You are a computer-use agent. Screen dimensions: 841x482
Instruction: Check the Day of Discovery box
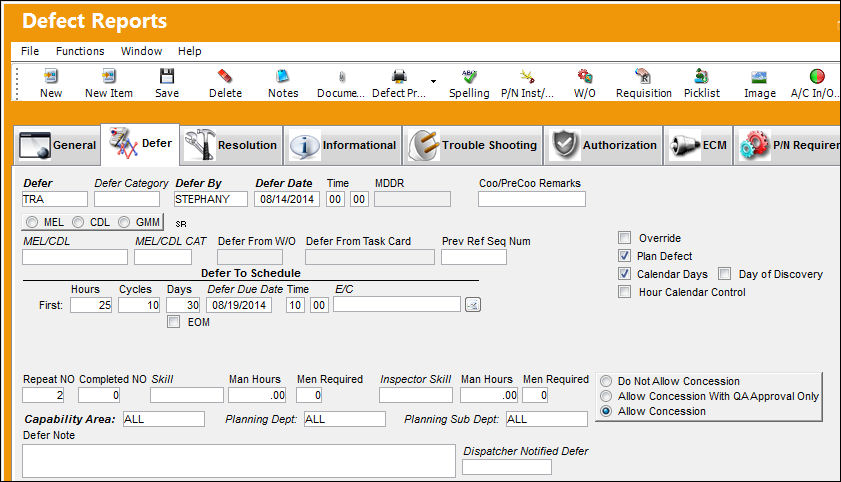[725, 274]
